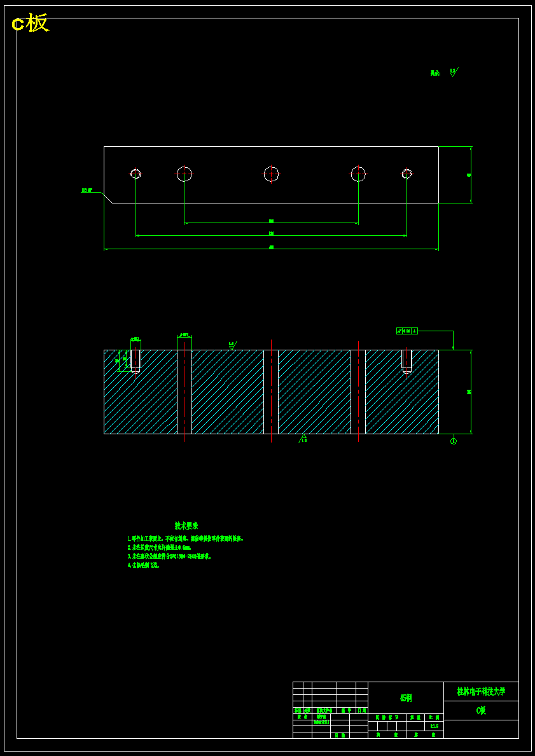Click the yellow "C板" title label
Screen dimensions: 535x756
point(31,23)
